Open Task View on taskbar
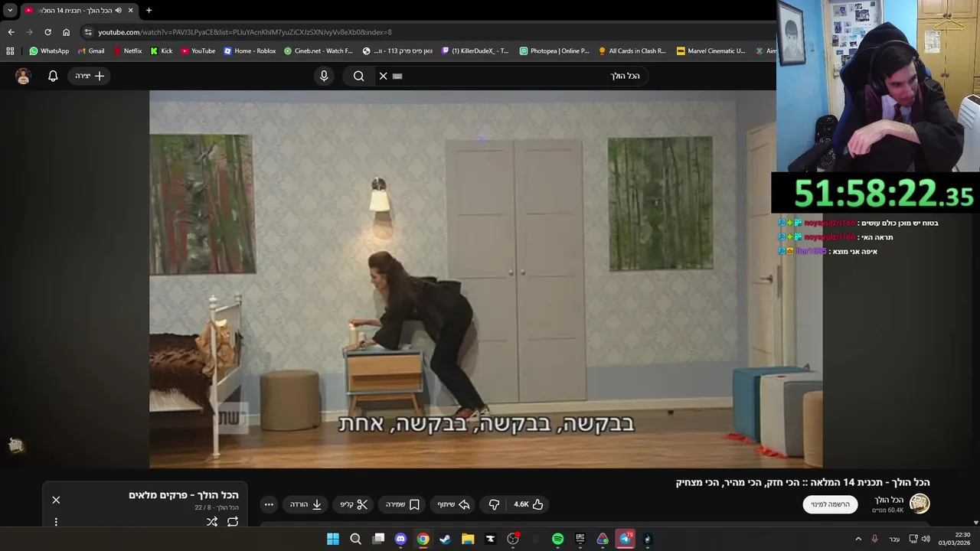The width and height of the screenshot is (980, 551). point(378,539)
